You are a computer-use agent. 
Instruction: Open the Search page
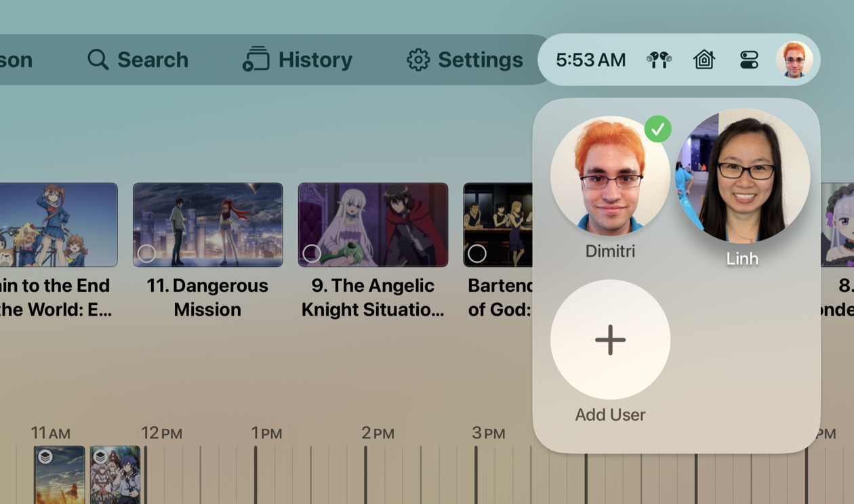(138, 60)
